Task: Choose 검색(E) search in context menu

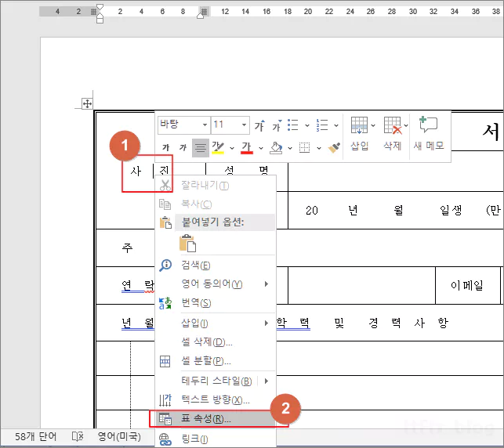Action: (216, 266)
